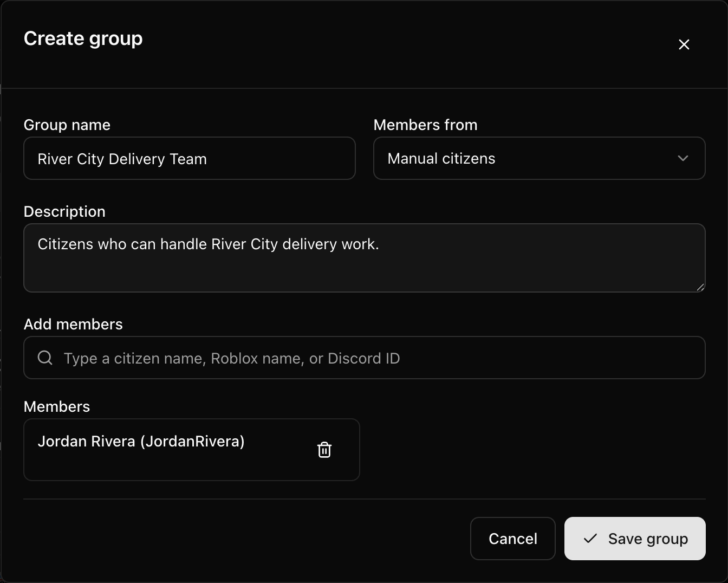Remove Jordan Rivera with the trash icon

[x=324, y=450]
